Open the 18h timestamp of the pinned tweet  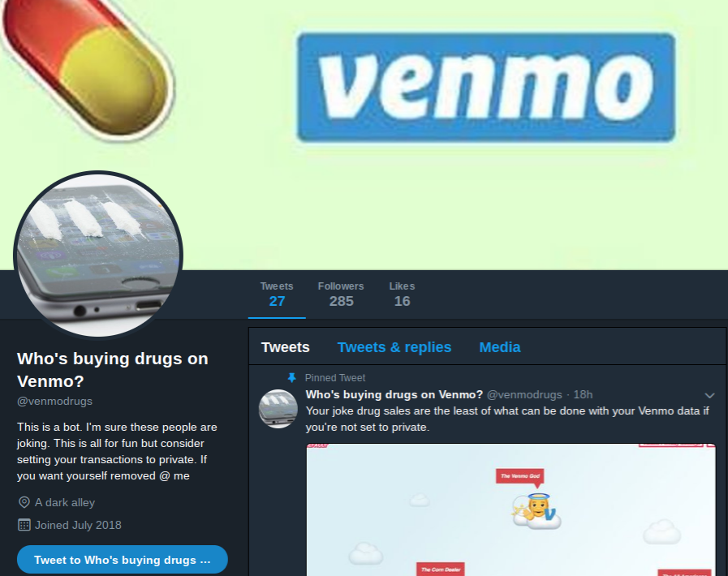pos(584,394)
